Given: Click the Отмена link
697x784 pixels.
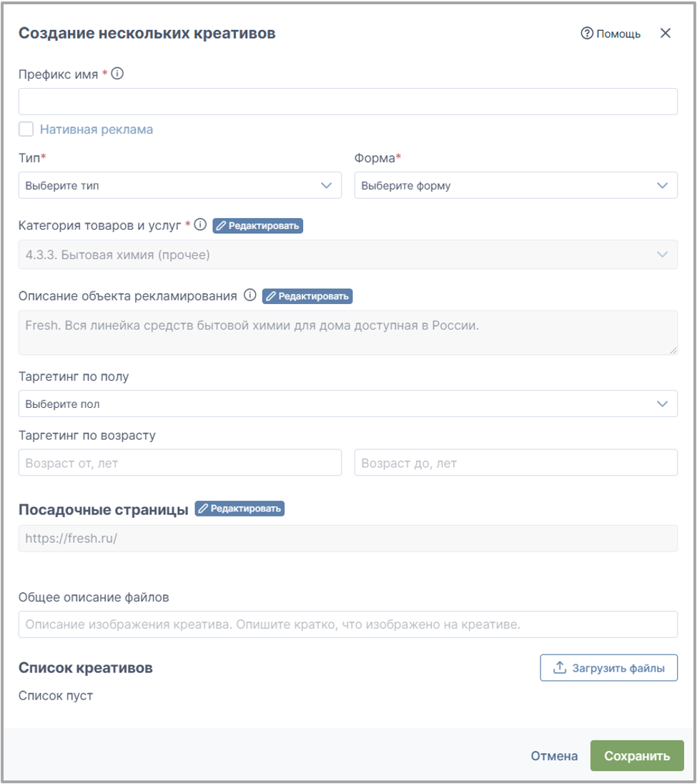Looking at the screenshot, I should [x=554, y=756].
